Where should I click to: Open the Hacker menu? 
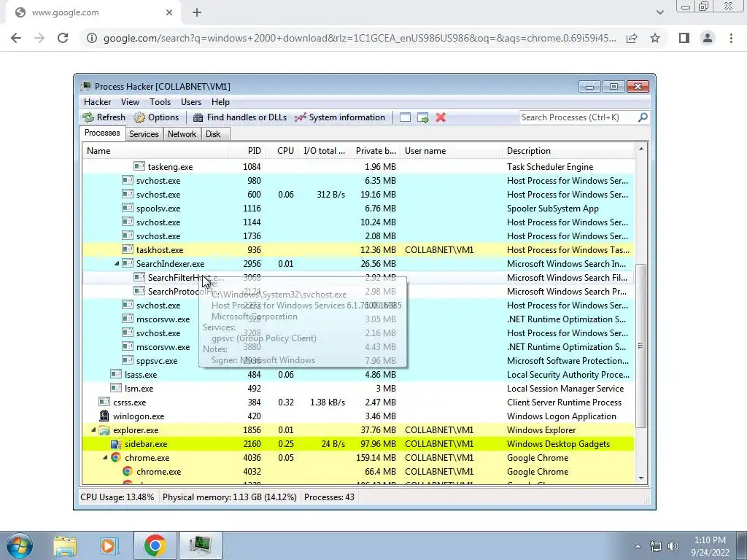(x=97, y=102)
